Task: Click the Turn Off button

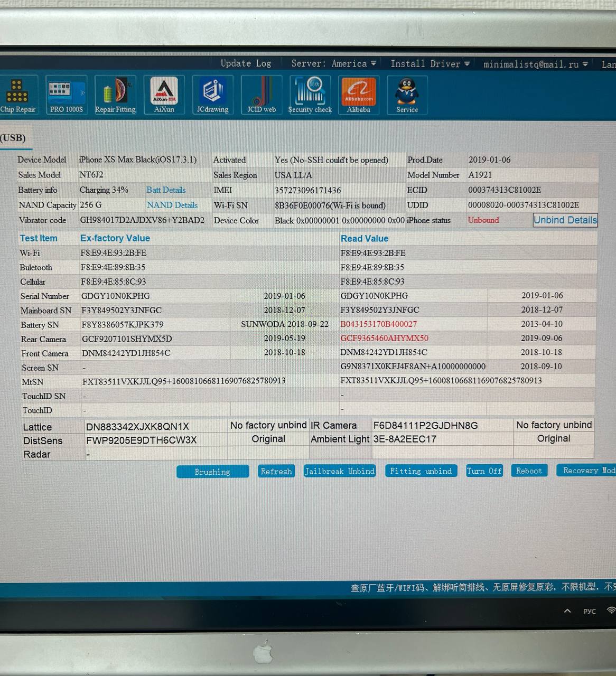Action: click(484, 471)
